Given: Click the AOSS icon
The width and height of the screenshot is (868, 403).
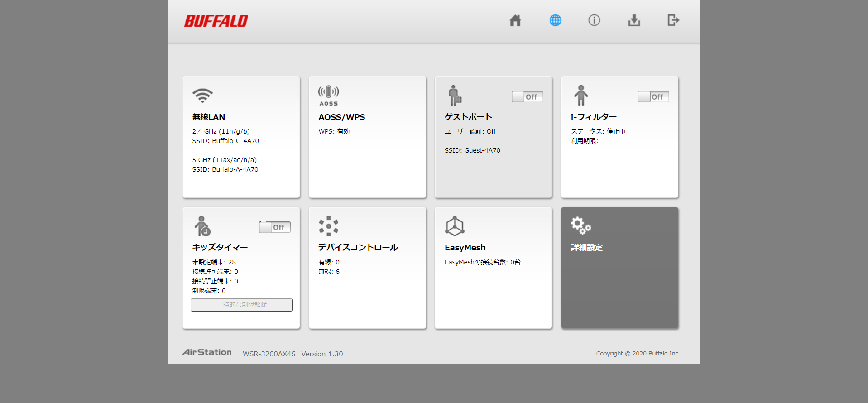Looking at the screenshot, I should [328, 96].
